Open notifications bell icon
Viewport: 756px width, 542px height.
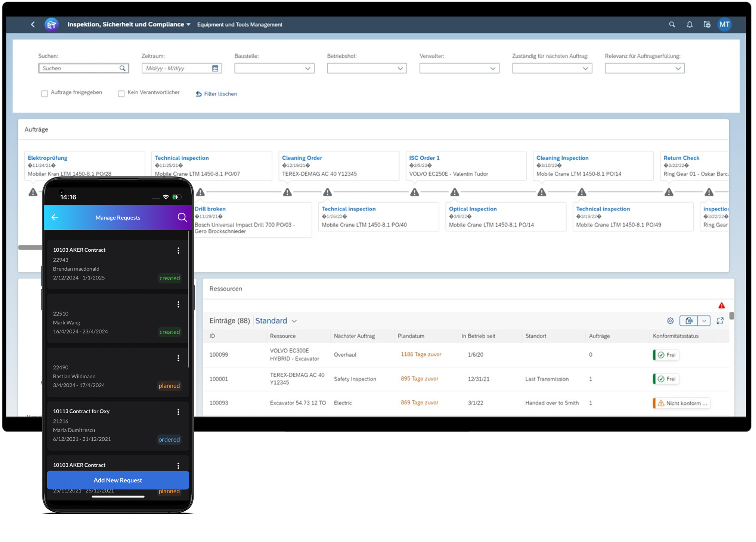(689, 24)
